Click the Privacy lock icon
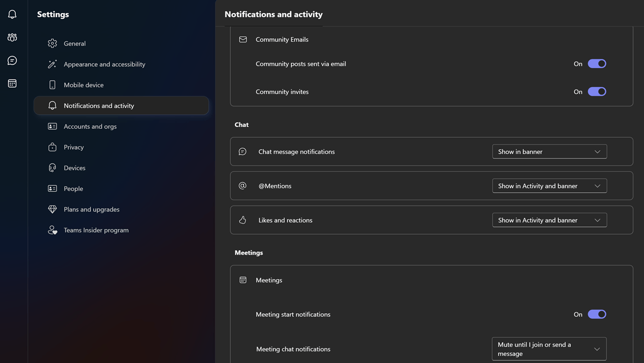This screenshot has width=644, height=363. click(52, 147)
